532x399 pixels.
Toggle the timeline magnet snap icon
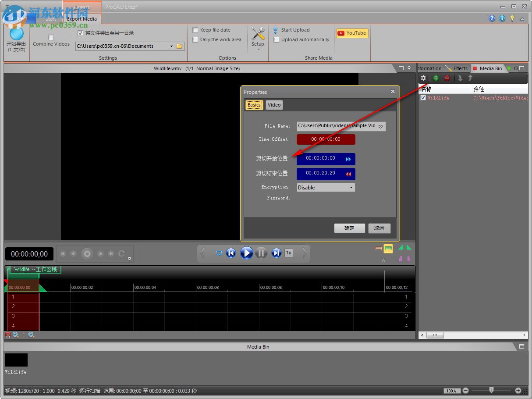(8, 335)
